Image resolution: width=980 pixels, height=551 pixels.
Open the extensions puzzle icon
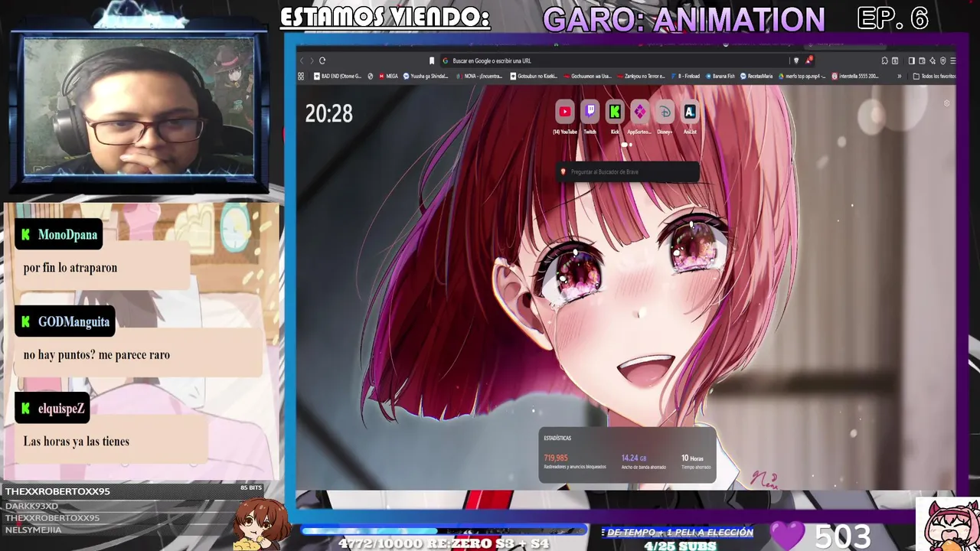[x=884, y=60]
